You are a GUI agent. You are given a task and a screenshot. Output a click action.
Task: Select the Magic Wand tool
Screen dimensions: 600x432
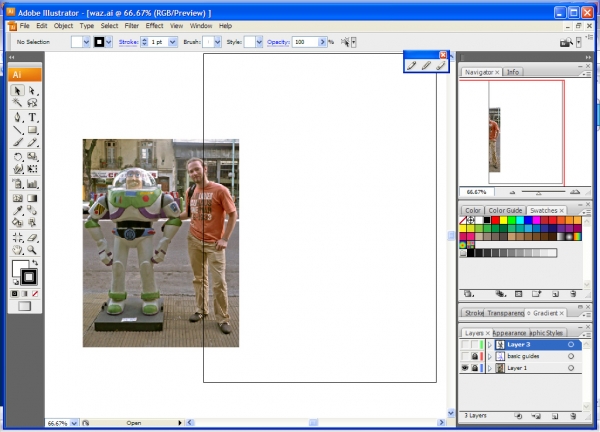pyautogui.click(x=17, y=102)
